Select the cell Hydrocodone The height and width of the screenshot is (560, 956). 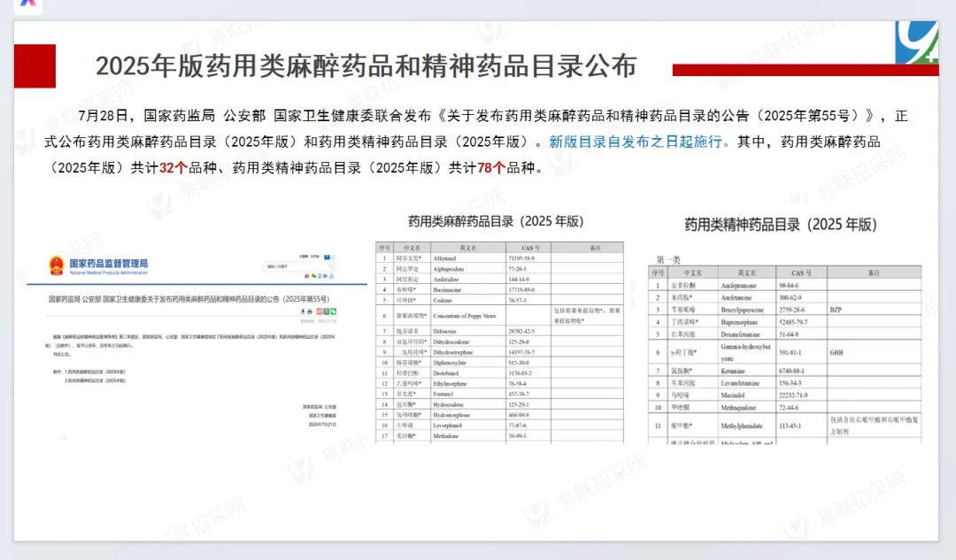(468, 404)
